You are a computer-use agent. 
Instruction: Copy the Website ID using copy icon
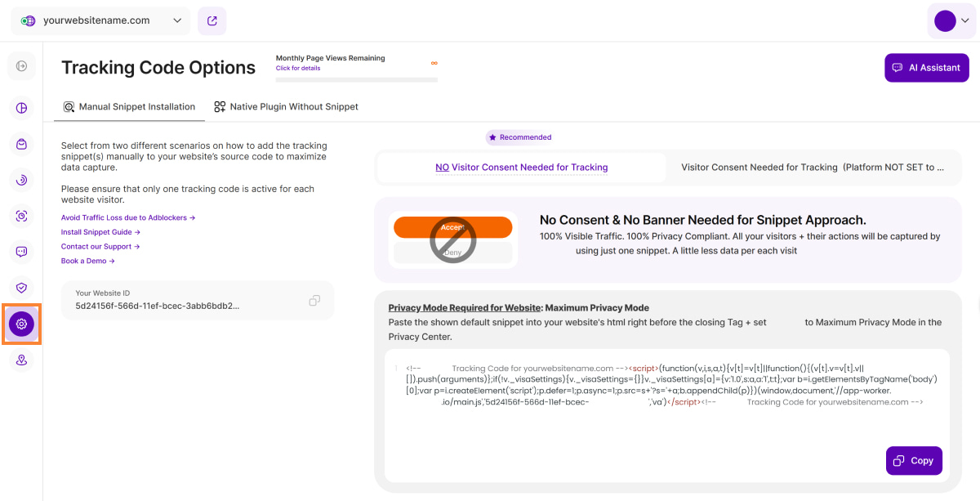tap(314, 301)
